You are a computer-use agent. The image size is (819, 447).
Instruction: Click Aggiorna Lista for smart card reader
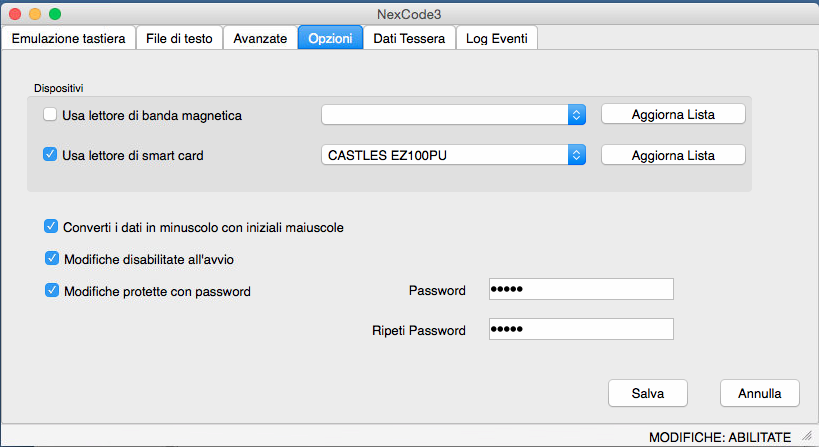(673, 155)
